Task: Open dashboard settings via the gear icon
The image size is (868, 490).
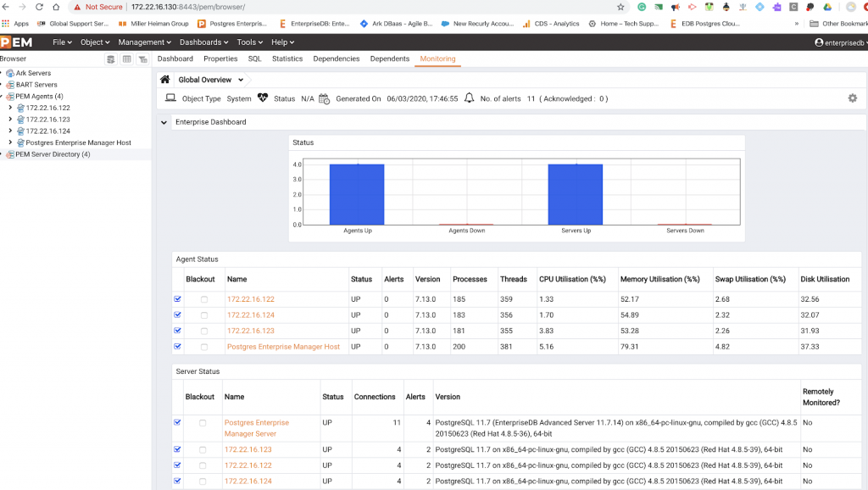Action: 854,98
